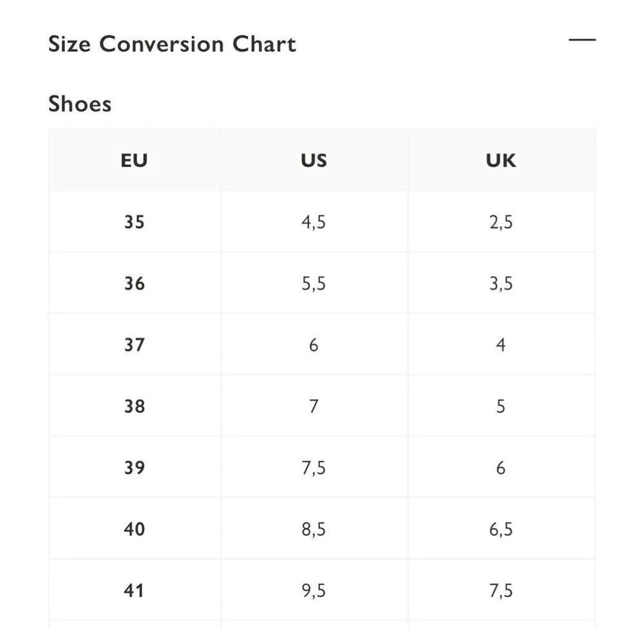Click EU size 39 cell
This screenshot has width=644, height=644.
coord(135,468)
